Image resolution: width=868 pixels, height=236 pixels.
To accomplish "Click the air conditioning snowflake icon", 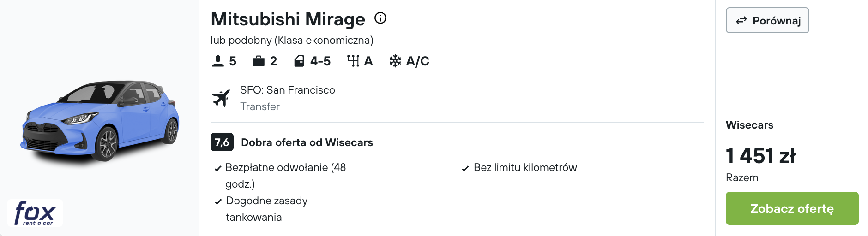I will (x=395, y=61).
